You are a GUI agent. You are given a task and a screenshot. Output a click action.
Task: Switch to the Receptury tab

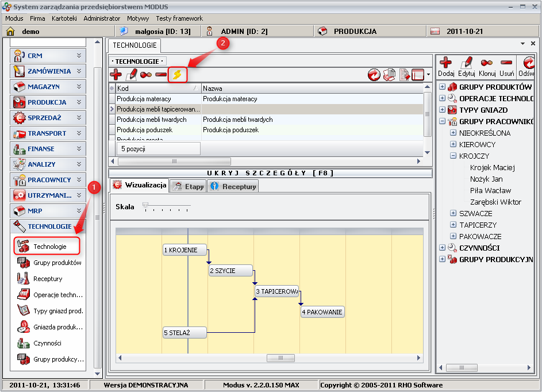point(233,186)
